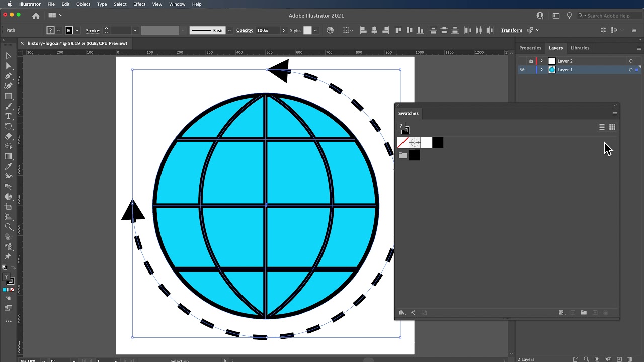The image size is (644, 362).
Task: Click Vertical Align Bottom icon
Action: (x=421, y=30)
